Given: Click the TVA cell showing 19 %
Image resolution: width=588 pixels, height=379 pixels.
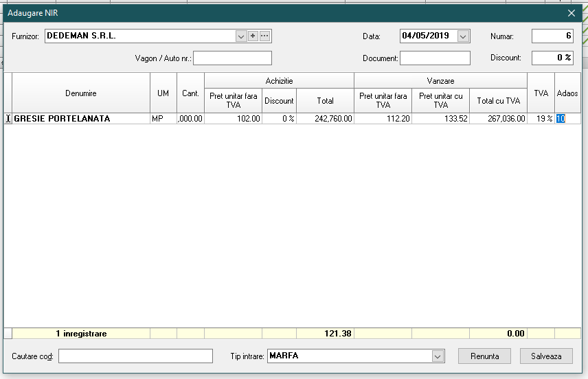Looking at the screenshot, I should pos(541,119).
